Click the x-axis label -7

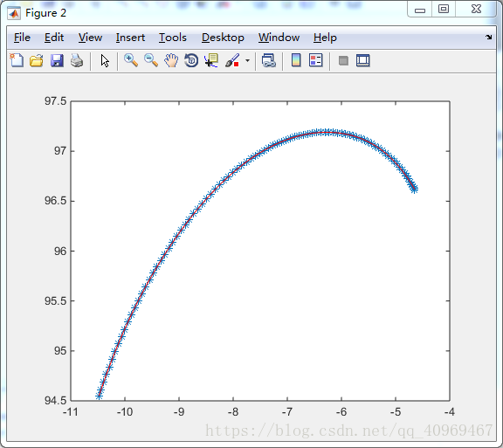pos(287,411)
